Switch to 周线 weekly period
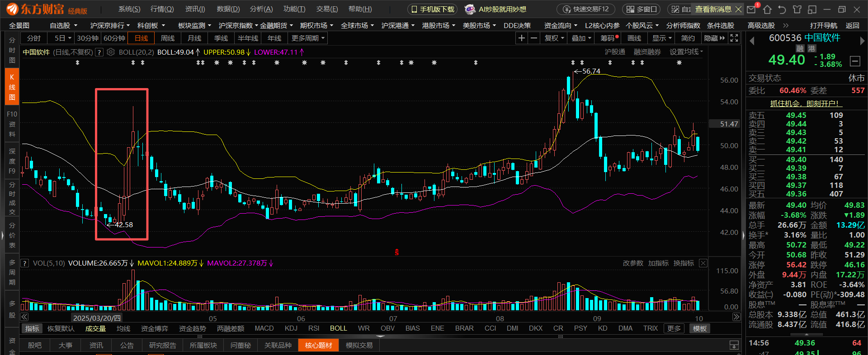Image resolution: width=868 pixels, height=355 pixels. (x=168, y=38)
